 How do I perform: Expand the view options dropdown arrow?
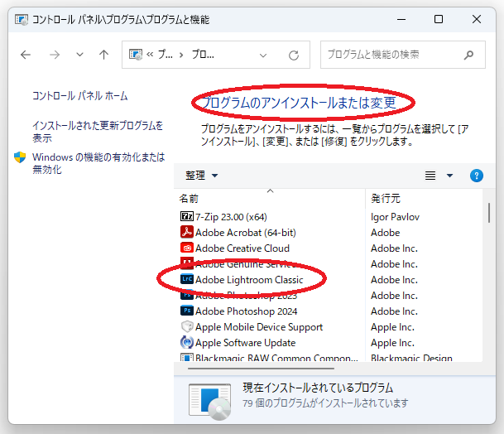pos(449,176)
